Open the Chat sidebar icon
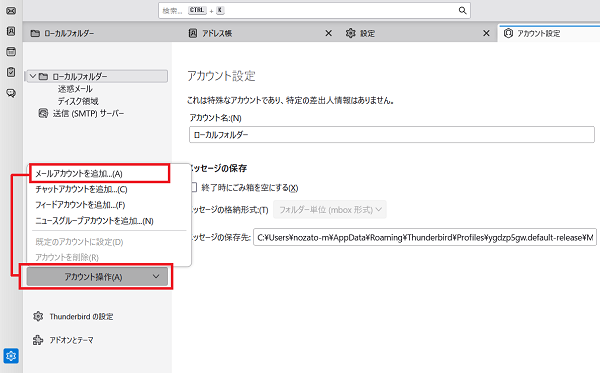The image size is (600, 373). coord(11,93)
